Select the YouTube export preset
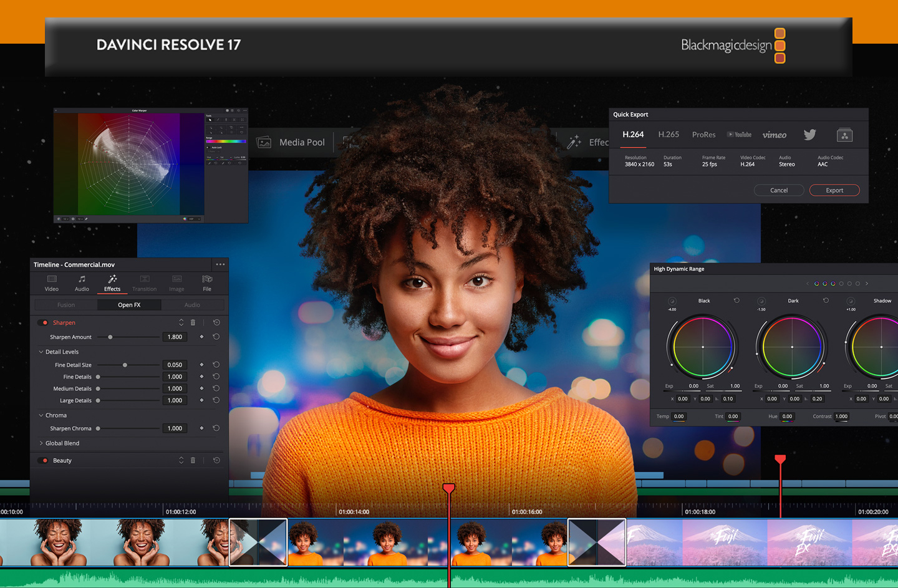898x588 pixels. (x=739, y=135)
